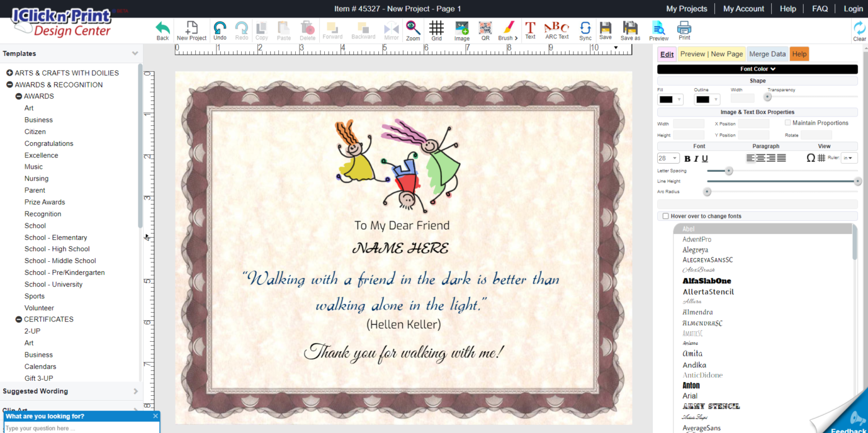Select the Text tool

point(530,29)
